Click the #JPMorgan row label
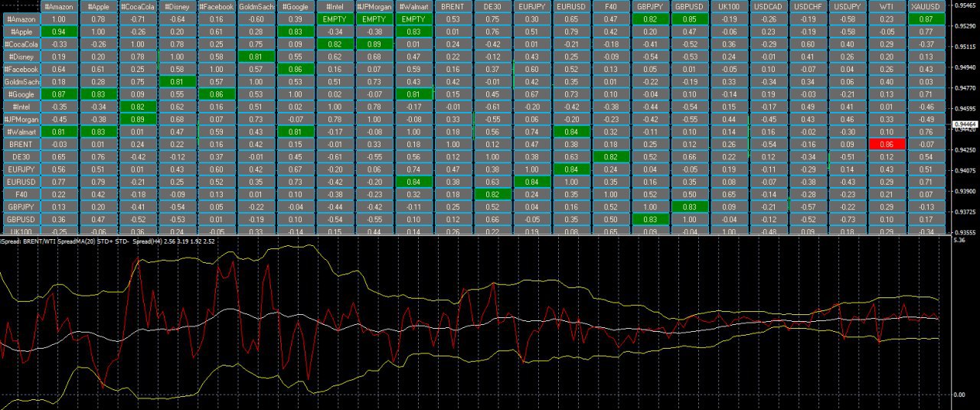The width and height of the screenshot is (980, 410). [x=21, y=119]
